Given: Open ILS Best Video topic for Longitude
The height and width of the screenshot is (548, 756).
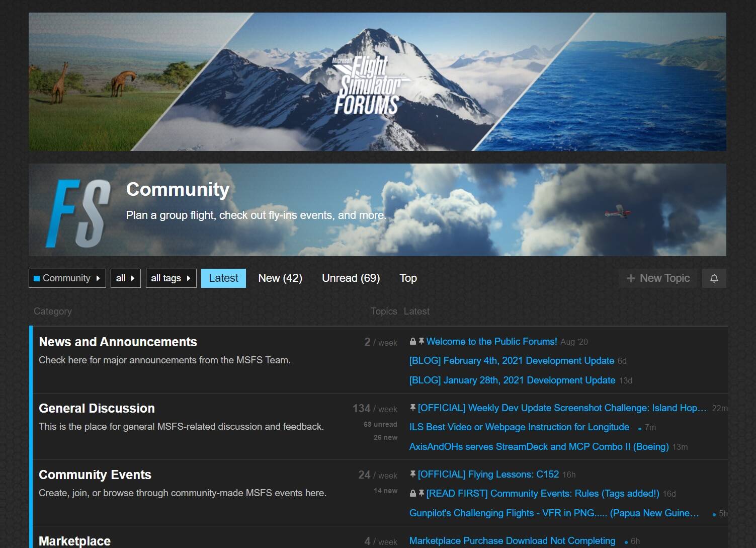Looking at the screenshot, I should pos(519,427).
